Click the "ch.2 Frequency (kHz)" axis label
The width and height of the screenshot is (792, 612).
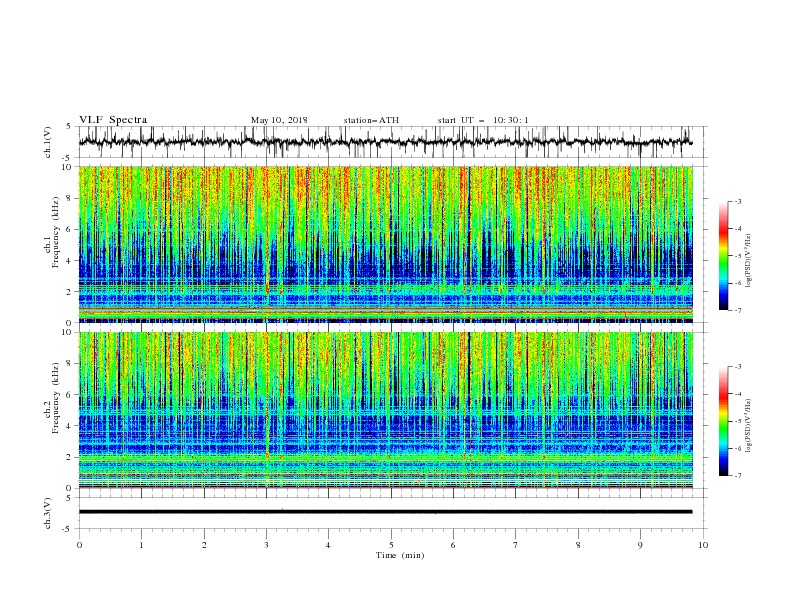[x=52, y=396]
